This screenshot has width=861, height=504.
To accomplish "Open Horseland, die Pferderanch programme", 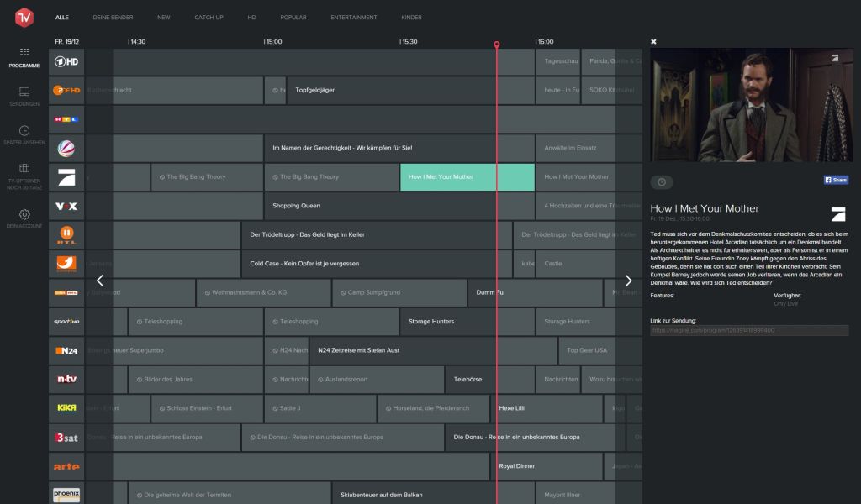I will coord(433,408).
